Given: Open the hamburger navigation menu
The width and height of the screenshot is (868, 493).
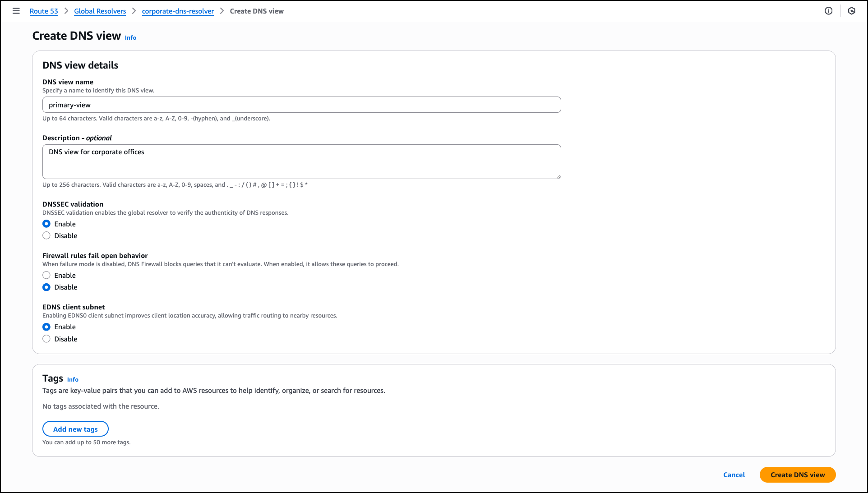Looking at the screenshot, I should click(x=16, y=11).
